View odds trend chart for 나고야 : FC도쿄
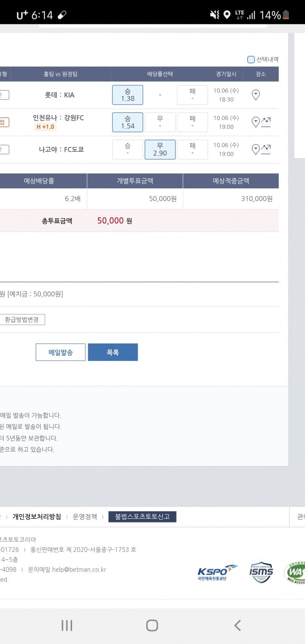Image resolution: width=305 pixels, height=644 pixels. click(266, 149)
